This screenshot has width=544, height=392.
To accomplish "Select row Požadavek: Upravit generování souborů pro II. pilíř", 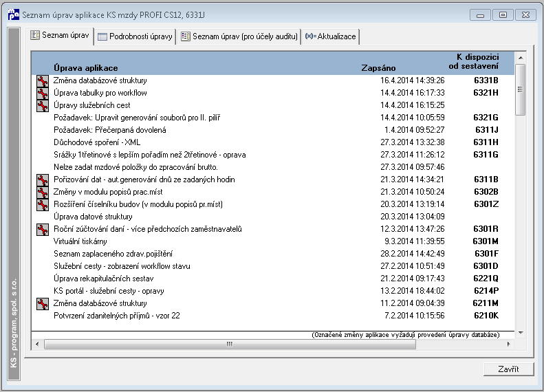I will (273, 118).
